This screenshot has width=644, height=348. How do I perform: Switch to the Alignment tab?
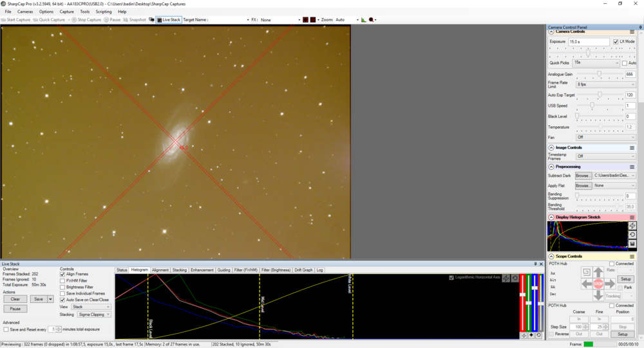point(160,270)
